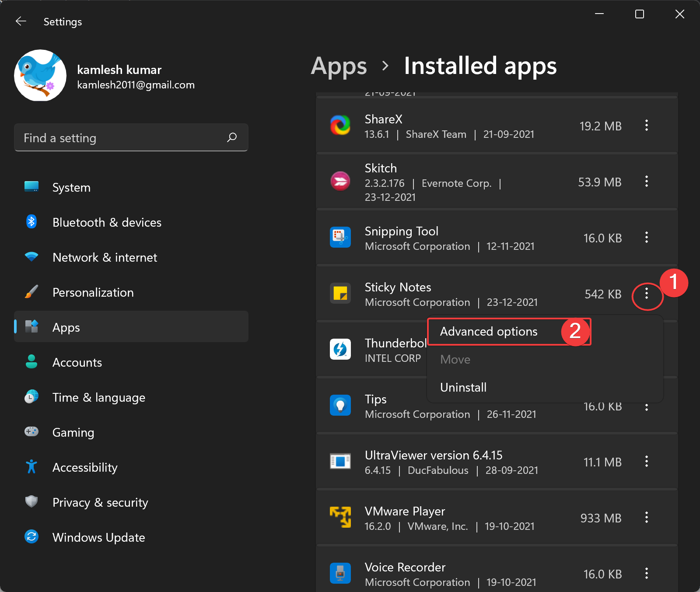Click the Skitch app icon

coord(340,181)
